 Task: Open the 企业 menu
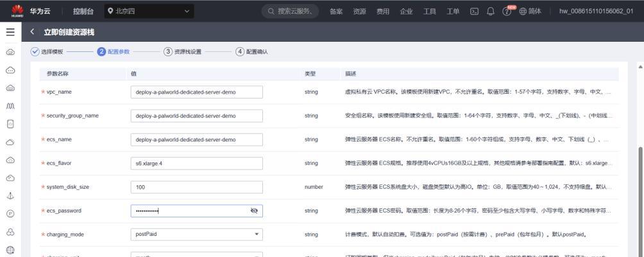coord(406,12)
